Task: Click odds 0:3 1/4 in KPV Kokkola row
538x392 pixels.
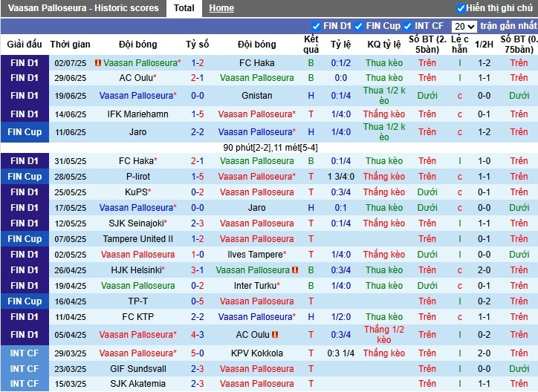Action: pyautogui.click(x=341, y=353)
